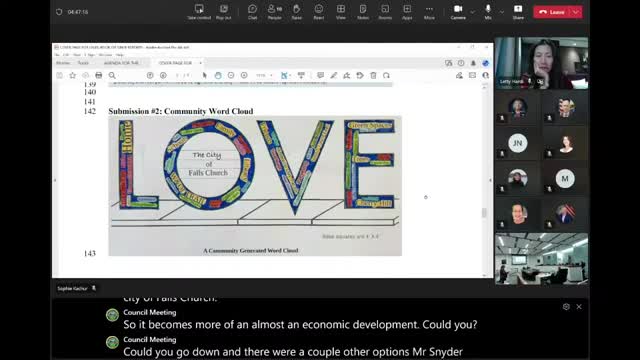Click the Print icon in Acrobat toolbar
The height and width of the screenshot is (360, 640).
(x=99, y=76)
